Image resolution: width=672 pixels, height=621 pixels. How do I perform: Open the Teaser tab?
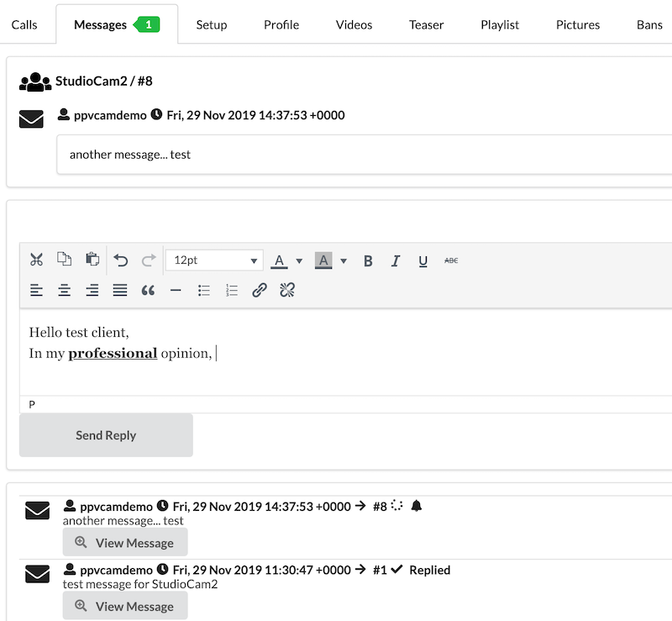pos(427,25)
